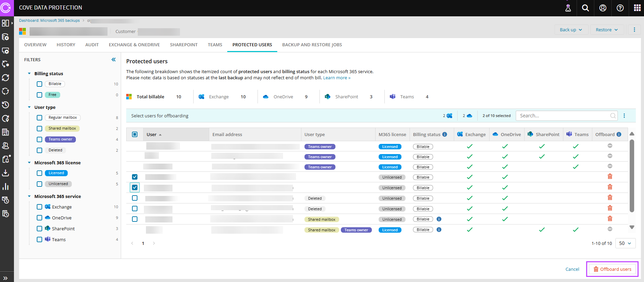This screenshot has width=644, height=282.
Task: Click the user account profile icon
Action: click(x=602, y=8)
